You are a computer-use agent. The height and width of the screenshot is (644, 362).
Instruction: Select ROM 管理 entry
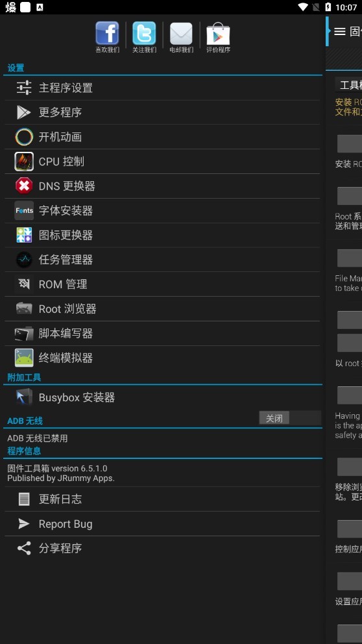coord(162,284)
